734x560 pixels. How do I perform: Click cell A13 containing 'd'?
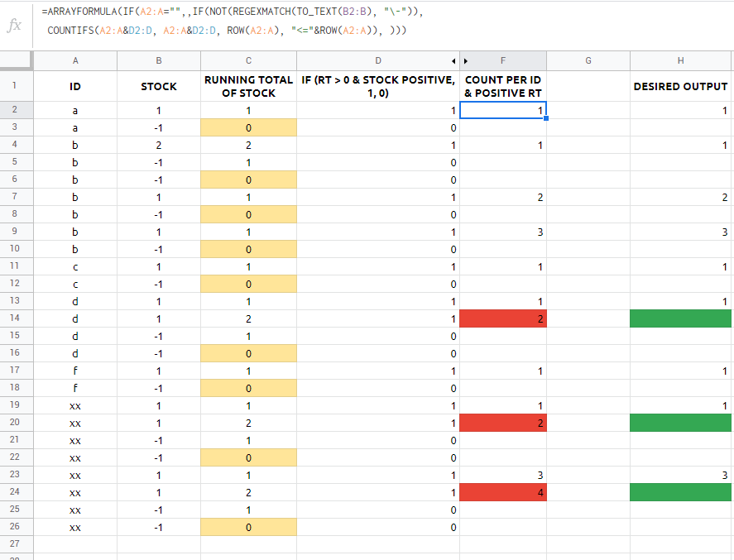[75, 301]
